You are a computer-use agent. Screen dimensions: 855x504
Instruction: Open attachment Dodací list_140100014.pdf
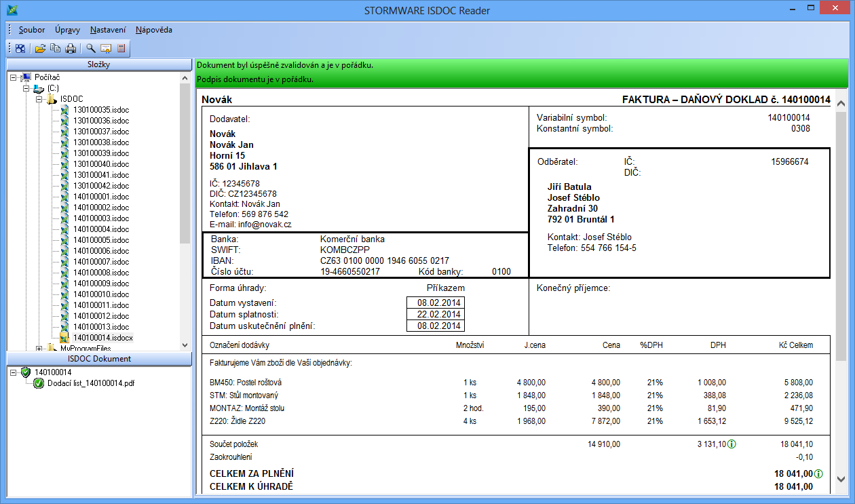tap(91, 383)
